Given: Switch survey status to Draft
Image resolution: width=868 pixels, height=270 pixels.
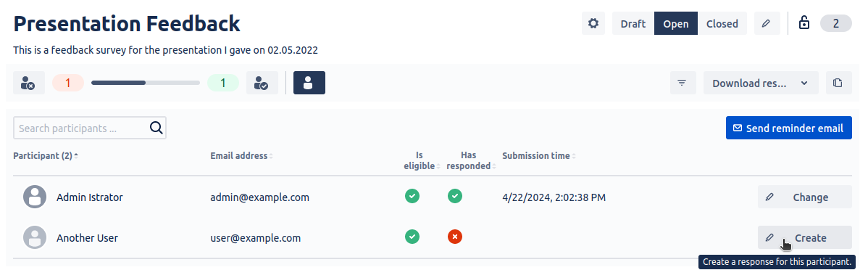Looking at the screenshot, I should point(633,23).
